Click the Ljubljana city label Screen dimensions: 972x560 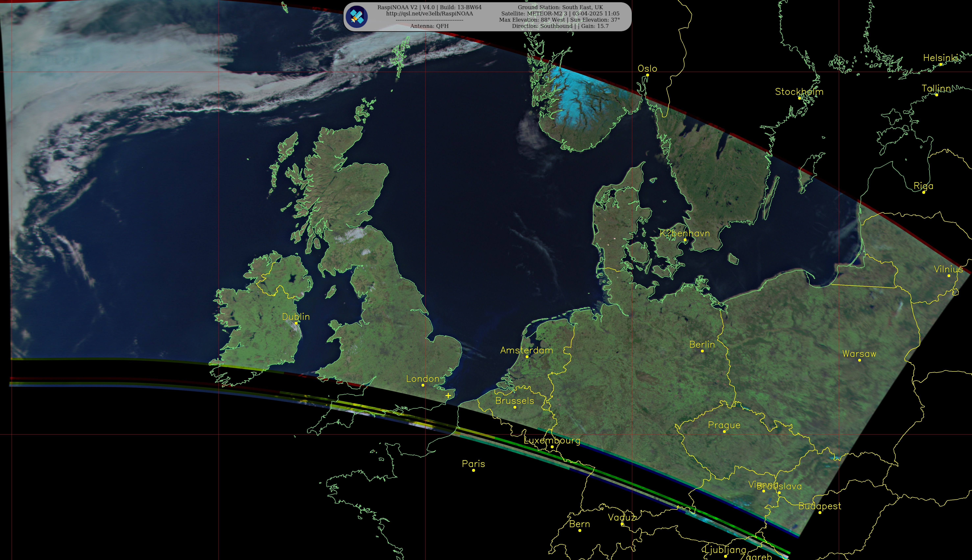[x=725, y=550]
